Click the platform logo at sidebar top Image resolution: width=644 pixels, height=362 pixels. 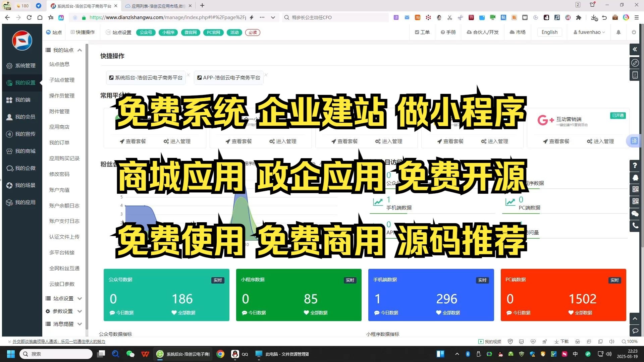click(22, 41)
